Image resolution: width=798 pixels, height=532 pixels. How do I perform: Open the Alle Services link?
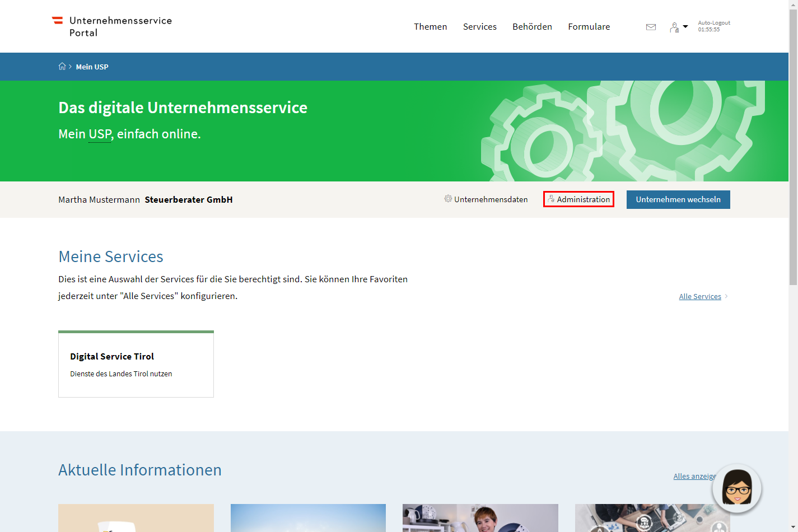(x=699, y=297)
